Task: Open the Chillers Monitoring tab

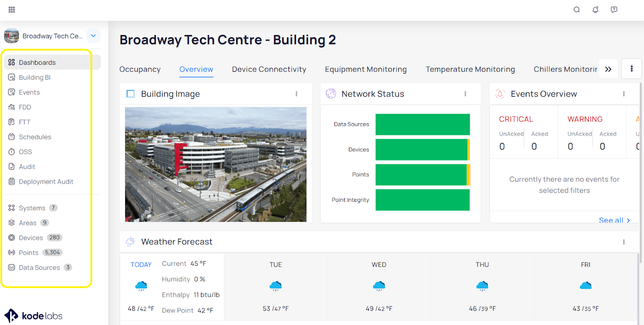Action: click(566, 69)
